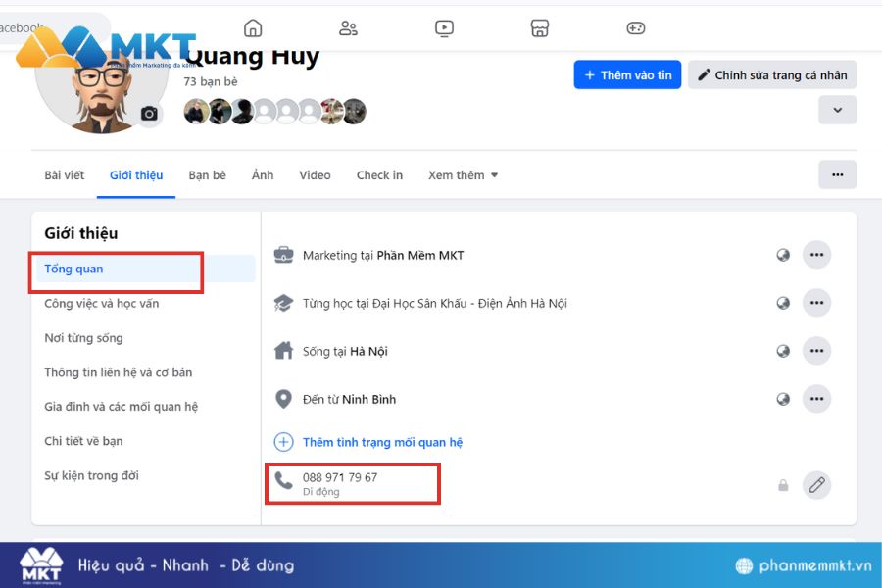Image resolution: width=882 pixels, height=588 pixels.
Task: Switch to the "Ảnh" tab
Action: point(262,174)
